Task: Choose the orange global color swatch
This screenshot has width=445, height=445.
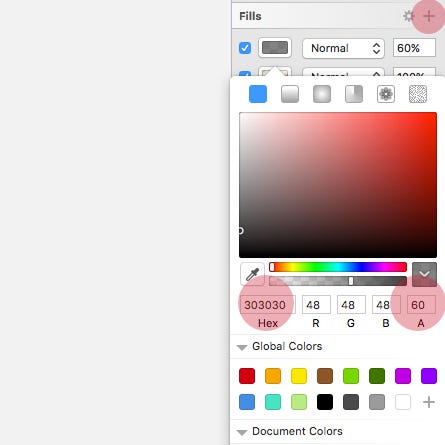Action: [273, 376]
